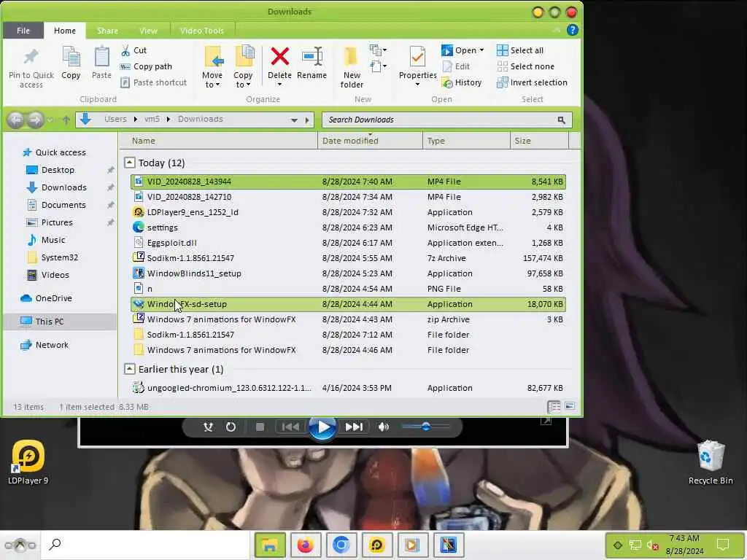Click Next track in media player

[x=354, y=427]
